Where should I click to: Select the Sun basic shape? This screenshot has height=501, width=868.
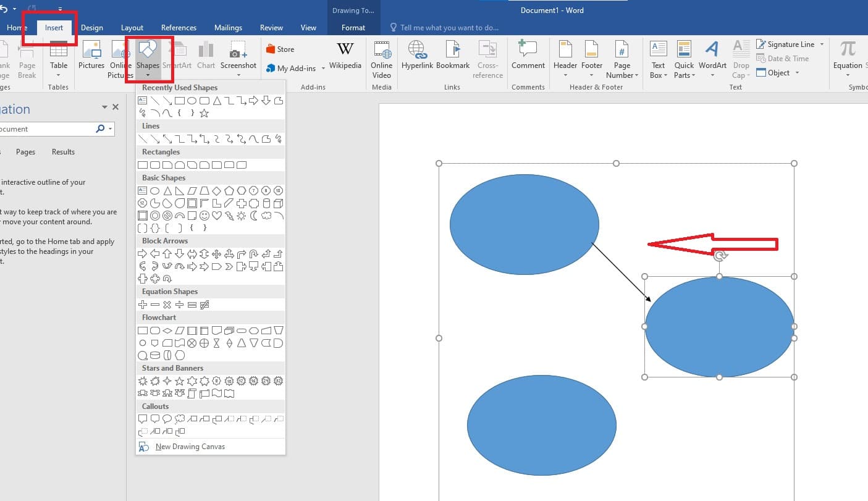tap(241, 216)
